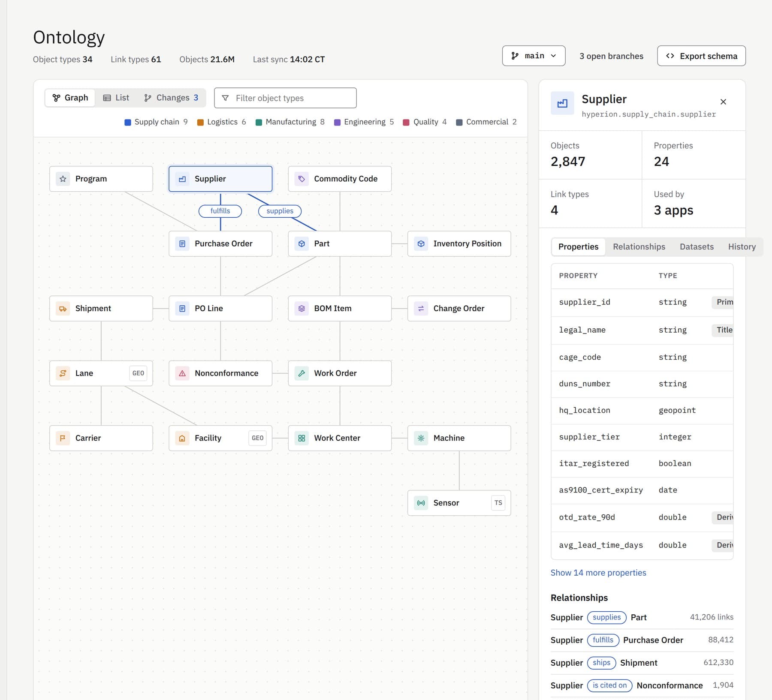
Task: Open the main branch dropdown
Action: tap(534, 56)
